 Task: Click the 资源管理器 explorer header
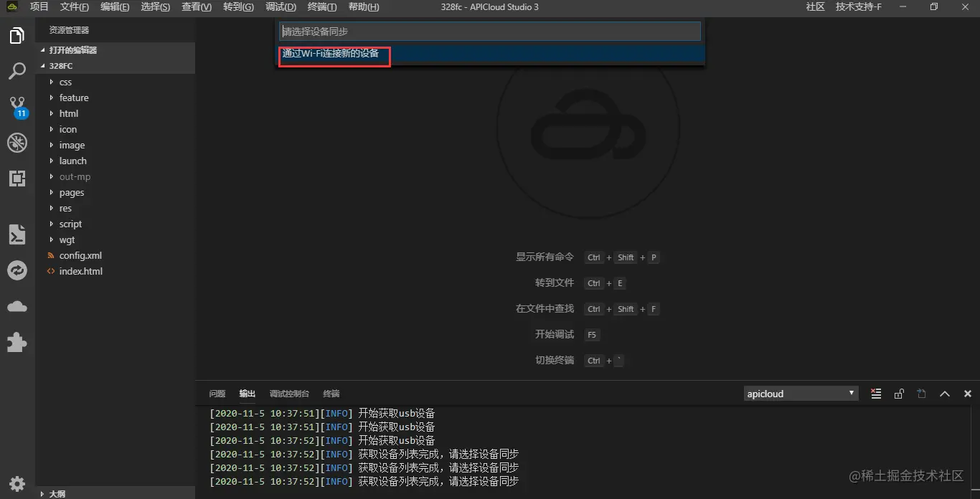pos(69,30)
